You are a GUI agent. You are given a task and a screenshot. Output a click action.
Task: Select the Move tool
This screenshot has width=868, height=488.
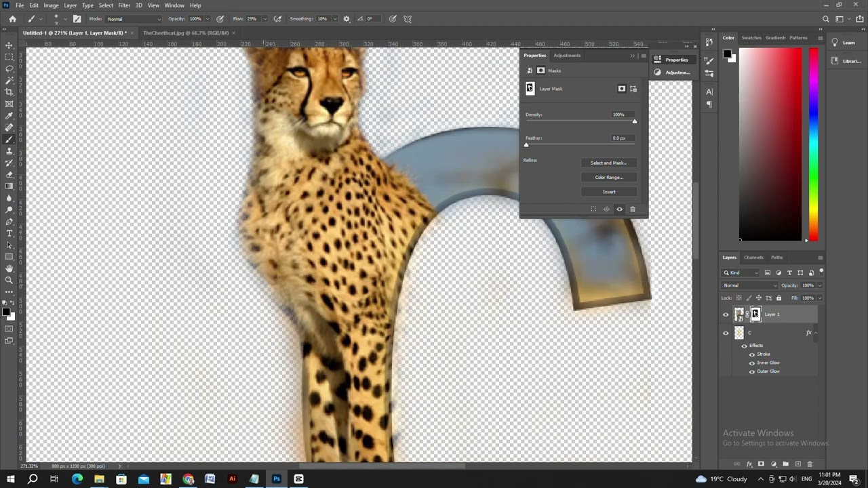9,45
